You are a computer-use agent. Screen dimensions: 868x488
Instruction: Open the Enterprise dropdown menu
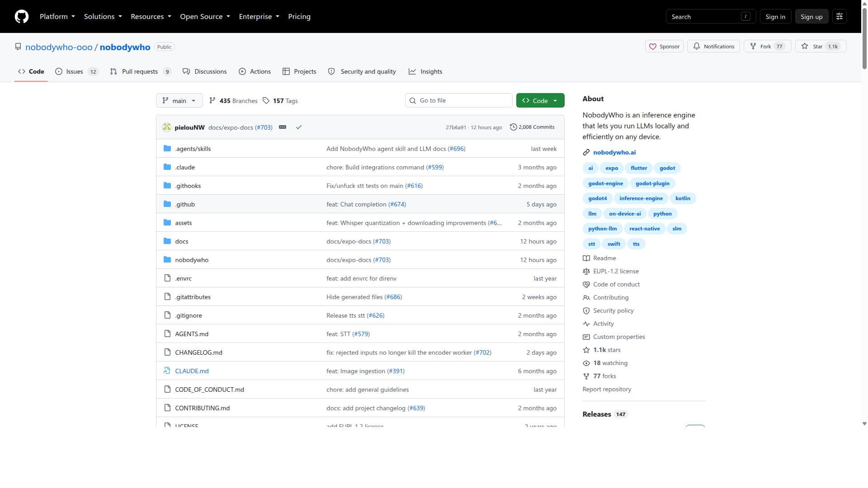pos(259,17)
